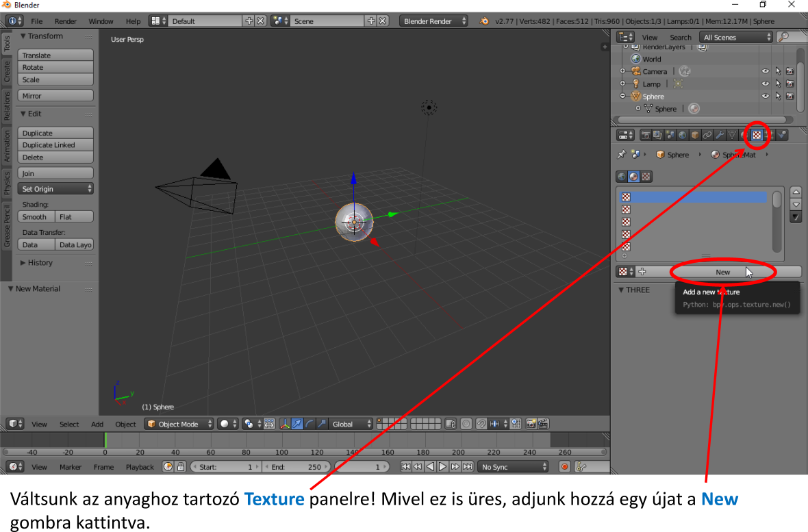Viewport: 808px width, 532px height.
Task: Show other data textures in texture selector
Action: click(x=646, y=177)
